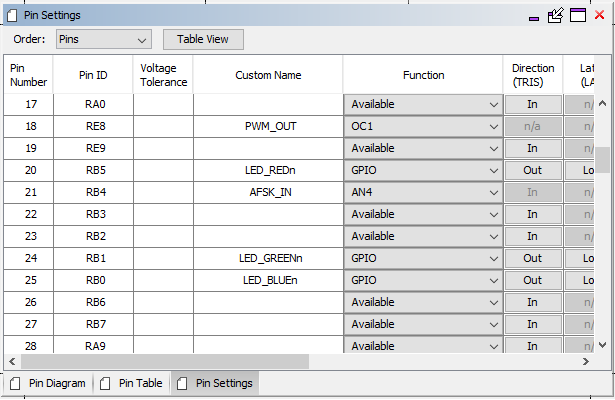Screen dimensions: 615x400
Task: Click the Pin Settings title bar icon
Action: point(12,15)
